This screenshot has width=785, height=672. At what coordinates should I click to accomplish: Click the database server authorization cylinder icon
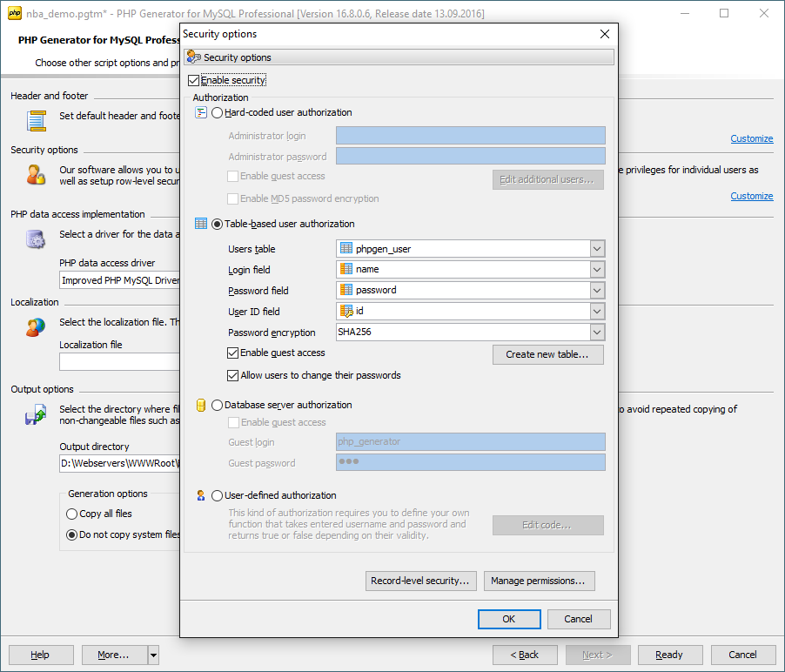point(201,405)
